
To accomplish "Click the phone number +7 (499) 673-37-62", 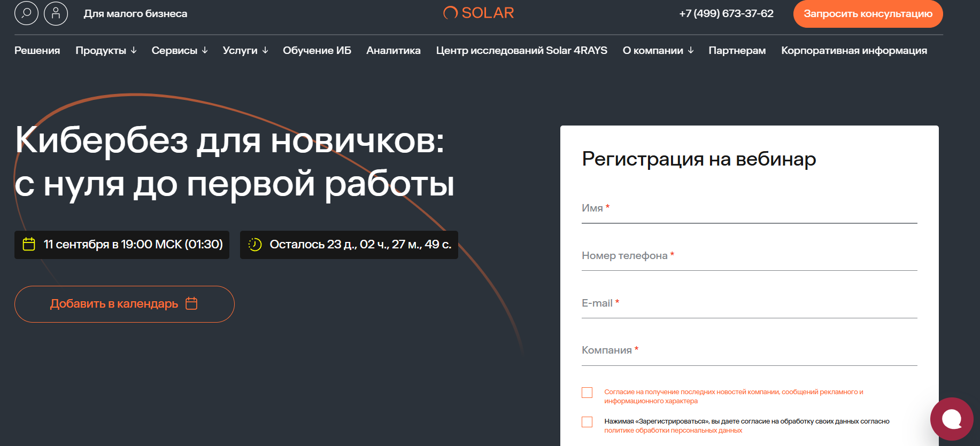I will (x=726, y=13).
